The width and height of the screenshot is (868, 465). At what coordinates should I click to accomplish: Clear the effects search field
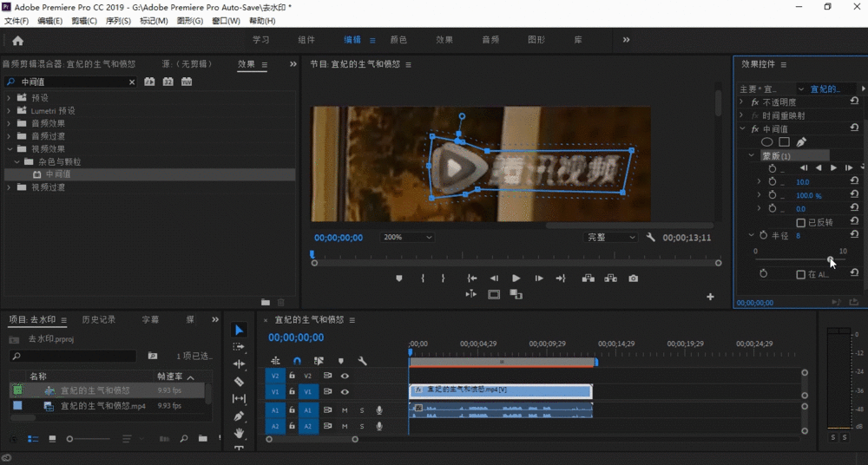(x=132, y=82)
